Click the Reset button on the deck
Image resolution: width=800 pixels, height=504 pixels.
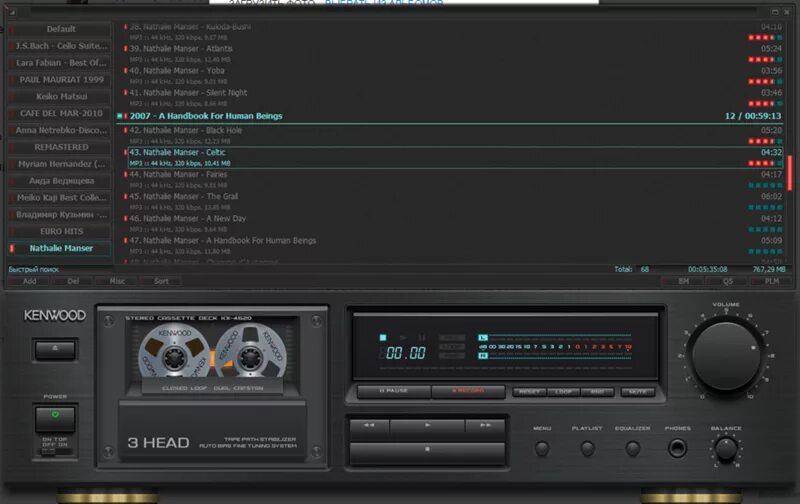tap(529, 392)
